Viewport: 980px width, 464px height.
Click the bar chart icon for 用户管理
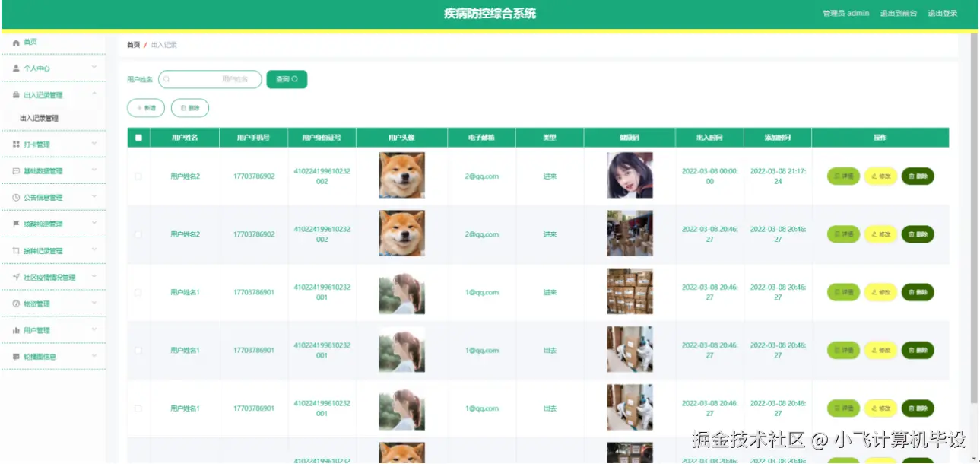(x=16, y=330)
